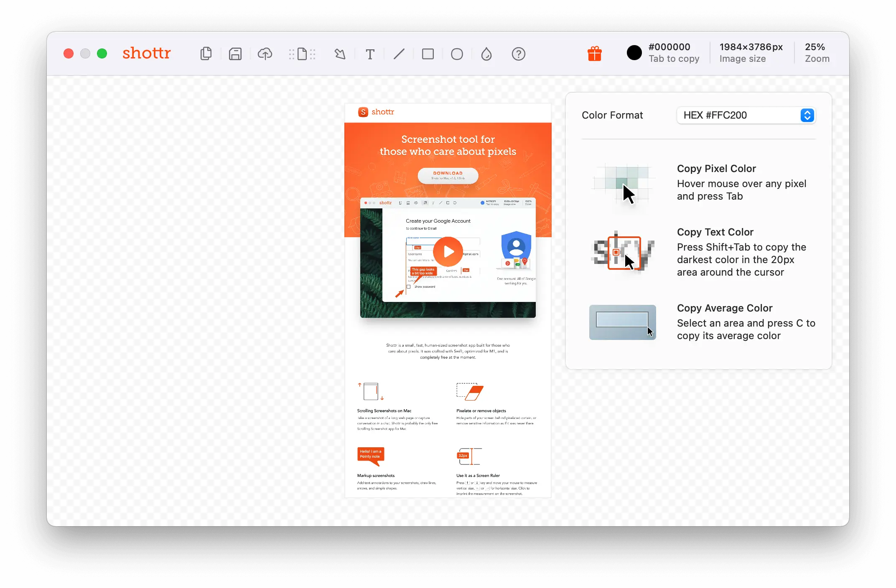Click the Markup screenshots heading
Image resolution: width=896 pixels, height=588 pixels.
pos(376,476)
